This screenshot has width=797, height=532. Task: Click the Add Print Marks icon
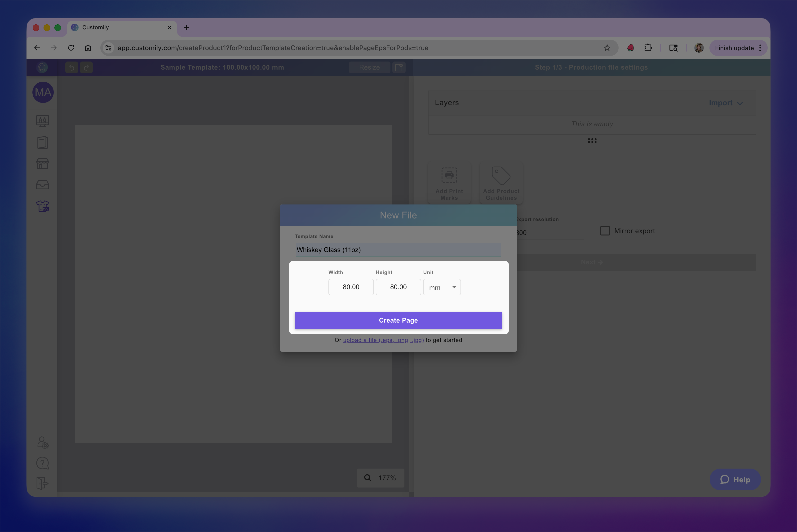(449, 176)
